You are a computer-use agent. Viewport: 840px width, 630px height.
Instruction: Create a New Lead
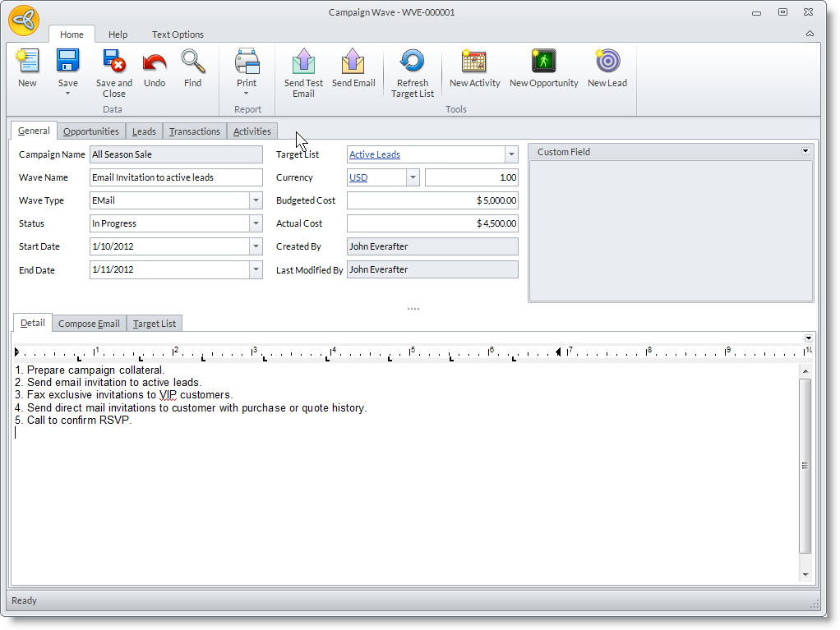pos(607,62)
